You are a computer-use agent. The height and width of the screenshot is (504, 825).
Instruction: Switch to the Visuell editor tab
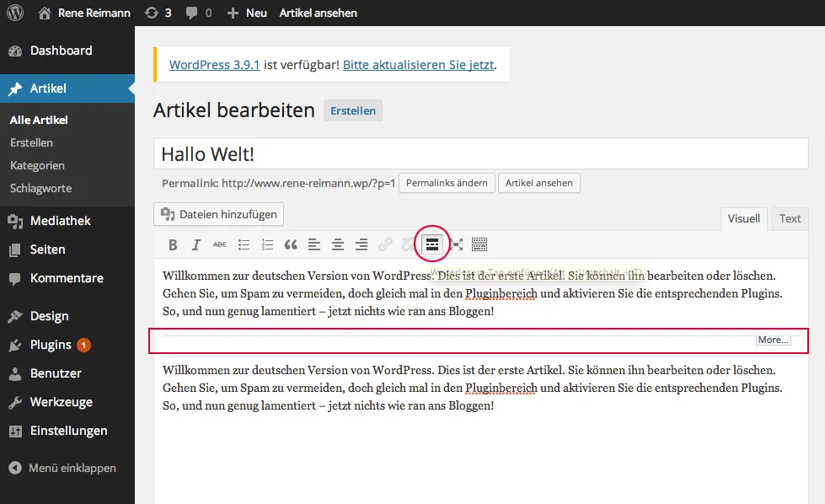pos(743,218)
